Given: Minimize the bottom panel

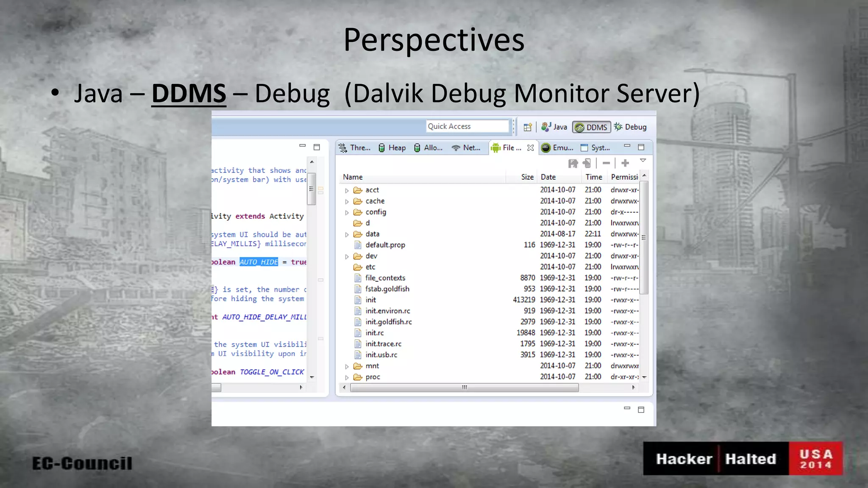Looking at the screenshot, I should point(627,408).
